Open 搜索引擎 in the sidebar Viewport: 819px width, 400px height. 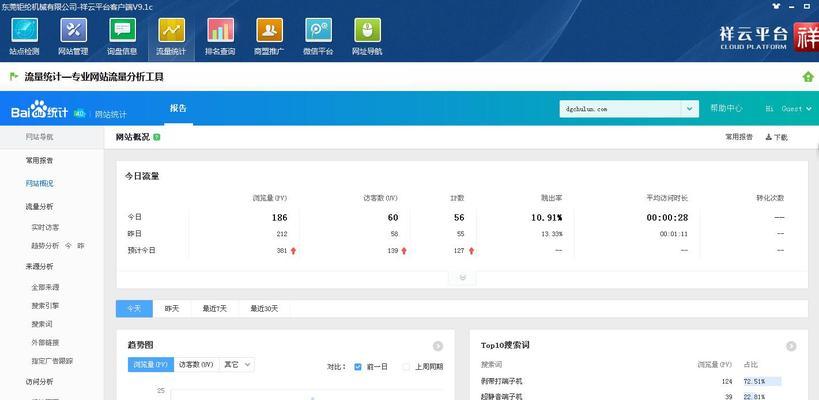(45, 305)
